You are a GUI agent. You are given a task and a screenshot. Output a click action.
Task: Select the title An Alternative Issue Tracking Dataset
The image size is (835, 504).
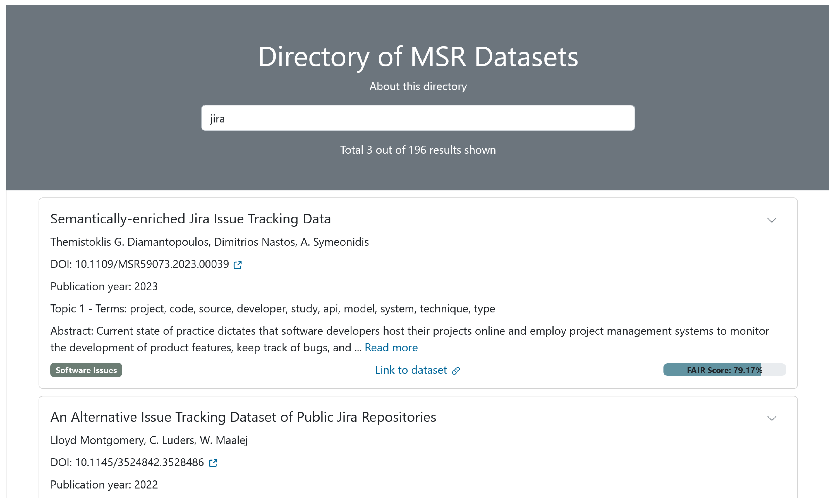click(x=243, y=417)
